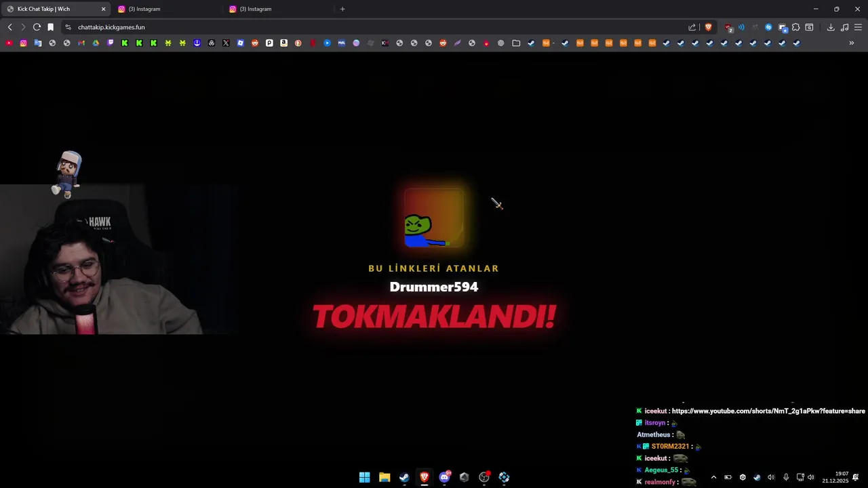Open the bookmarks folder icon
This screenshot has height=488, width=868.
click(x=516, y=43)
